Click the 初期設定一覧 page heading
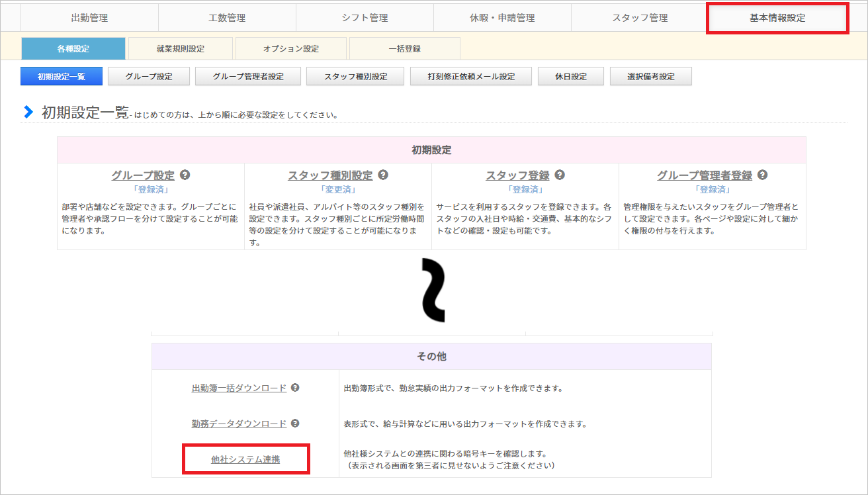 click(85, 112)
